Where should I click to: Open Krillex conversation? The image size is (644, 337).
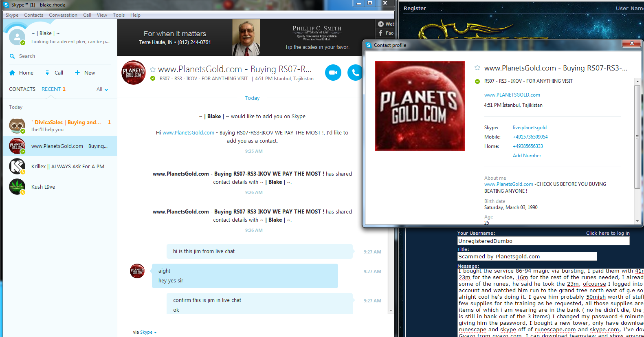coord(60,166)
